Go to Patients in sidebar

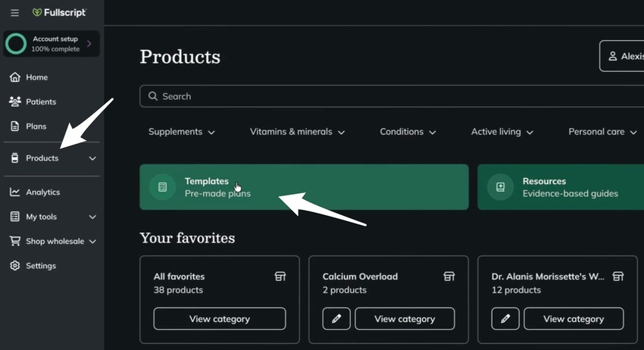tap(40, 102)
